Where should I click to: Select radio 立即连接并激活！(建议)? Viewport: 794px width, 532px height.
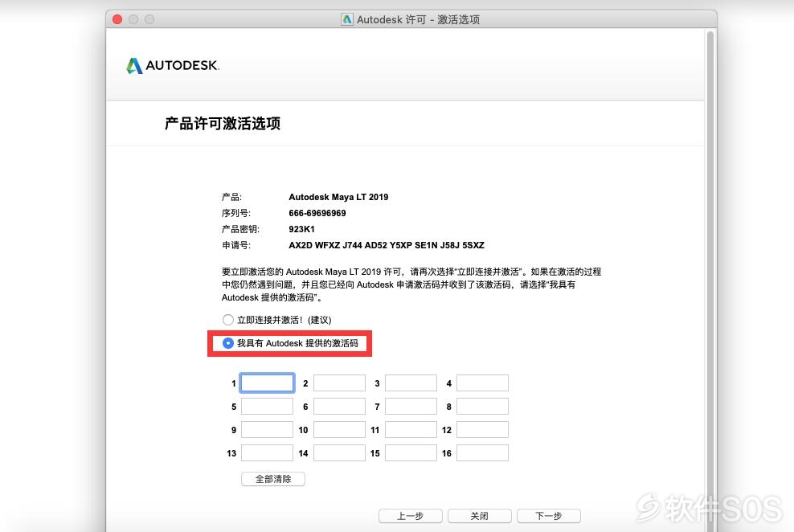coord(228,320)
